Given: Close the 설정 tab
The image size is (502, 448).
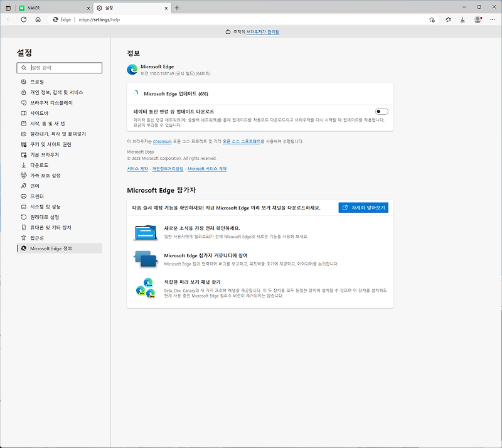Looking at the screenshot, I should [166, 8].
